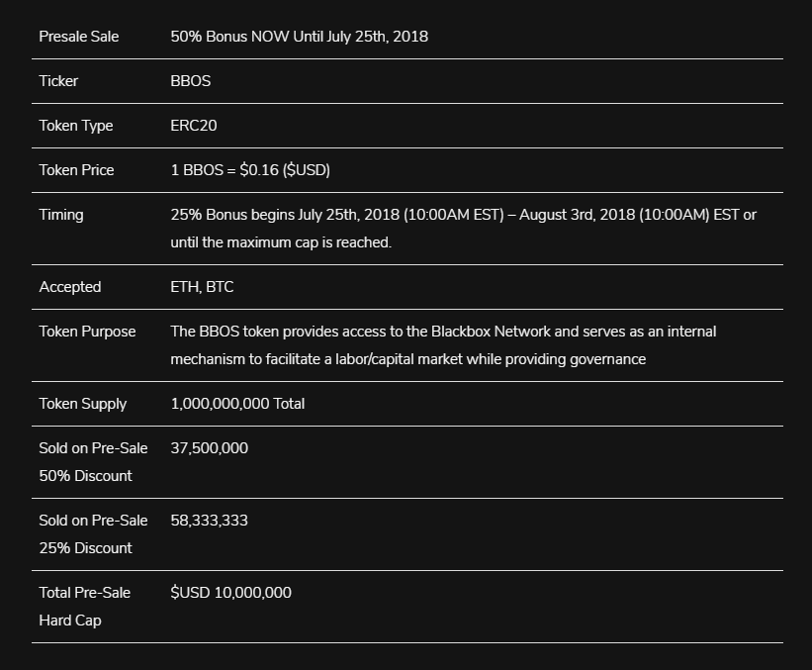
Task: Click the "Token Purpose" label
Action: pyautogui.click(x=87, y=332)
